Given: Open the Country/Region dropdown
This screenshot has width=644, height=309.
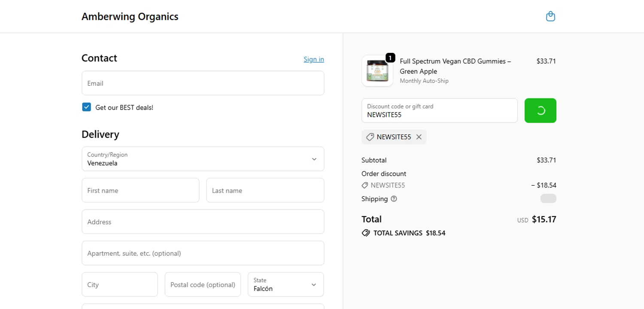Looking at the screenshot, I should pyautogui.click(x=203, y=159).
